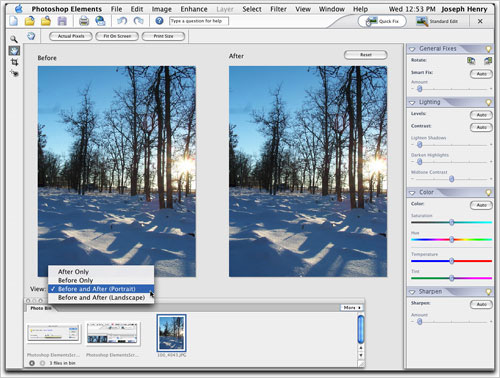Select the Hand tool in toolbox
The image size is (500, 378).
(14, 51)
